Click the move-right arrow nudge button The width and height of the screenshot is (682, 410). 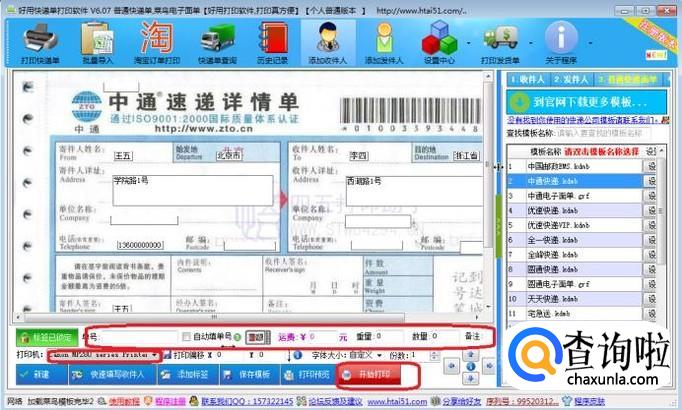point(489,367)
